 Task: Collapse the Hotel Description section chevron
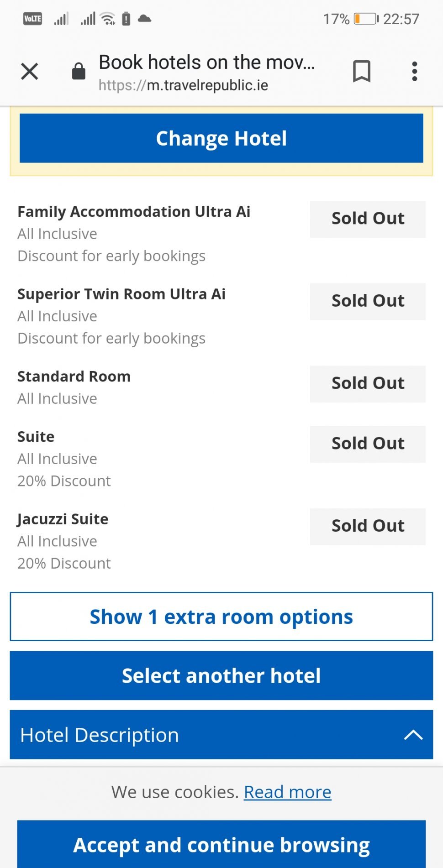click(x=413, y=735)
